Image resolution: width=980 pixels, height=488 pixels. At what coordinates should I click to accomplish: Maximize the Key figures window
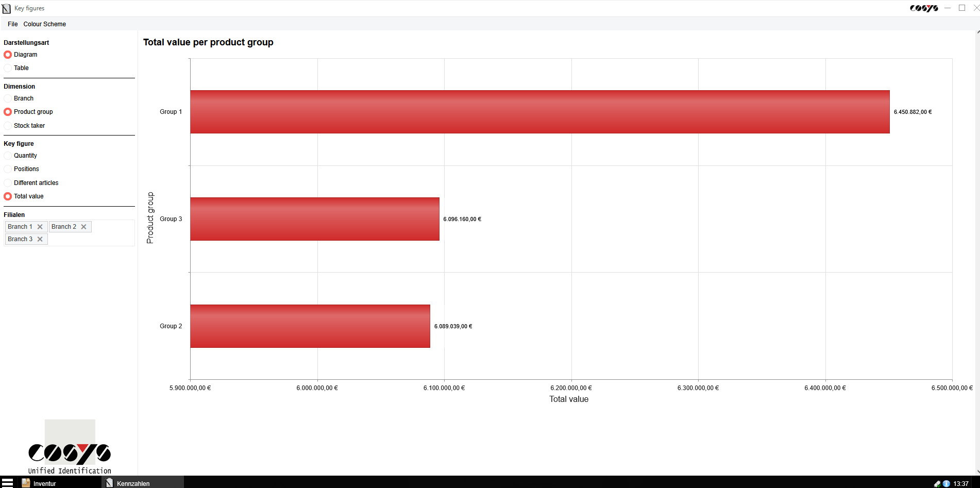tap(962, 8)
